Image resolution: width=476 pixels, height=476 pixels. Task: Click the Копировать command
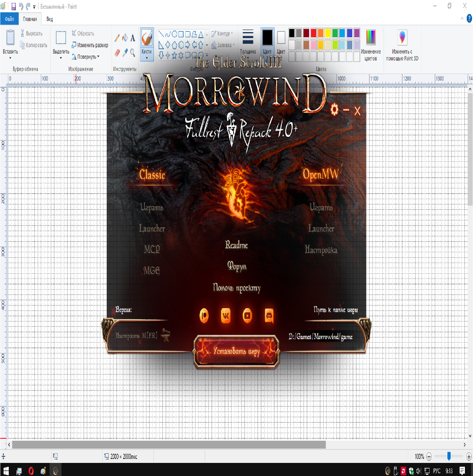pyautogui.click(x=34, y=45)
